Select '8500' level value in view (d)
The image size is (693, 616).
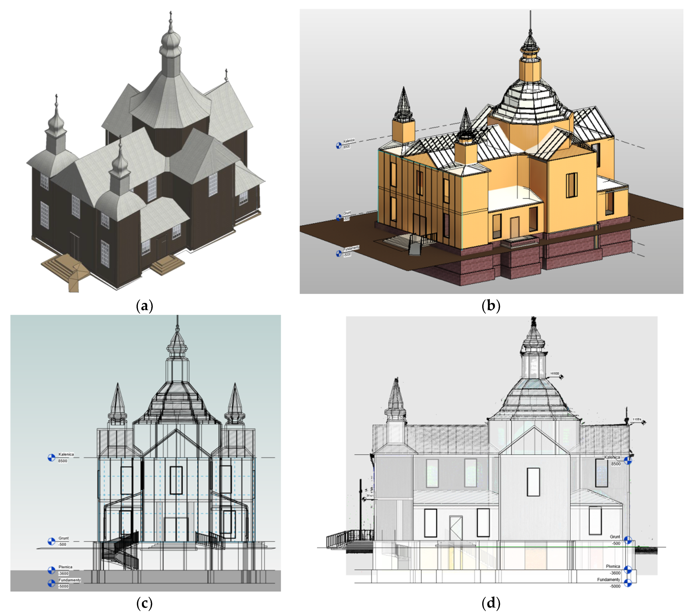click(616, 464)
